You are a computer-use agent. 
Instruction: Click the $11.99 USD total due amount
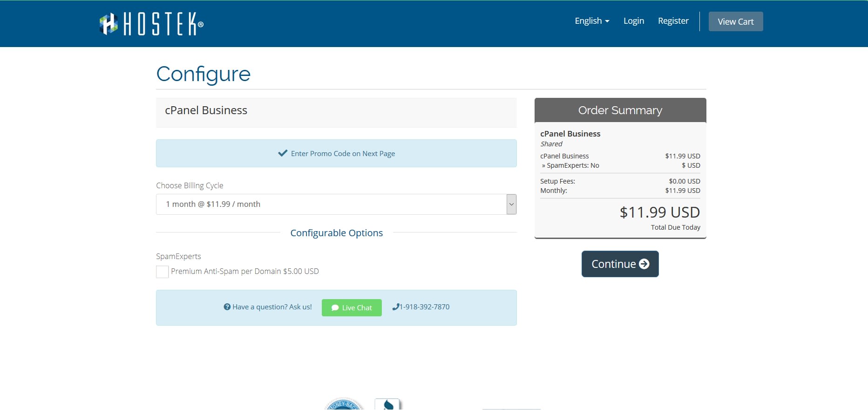coord(660,212)
